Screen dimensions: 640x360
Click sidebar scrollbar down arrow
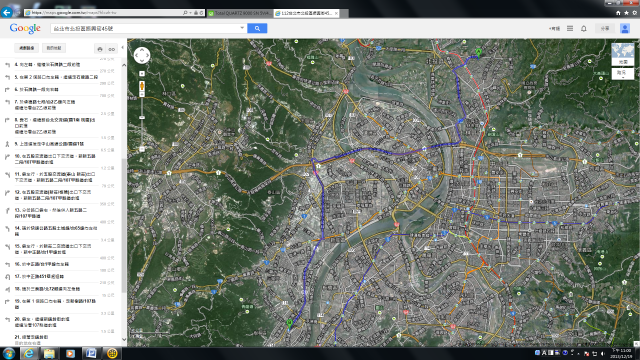[x=124, y=339]
